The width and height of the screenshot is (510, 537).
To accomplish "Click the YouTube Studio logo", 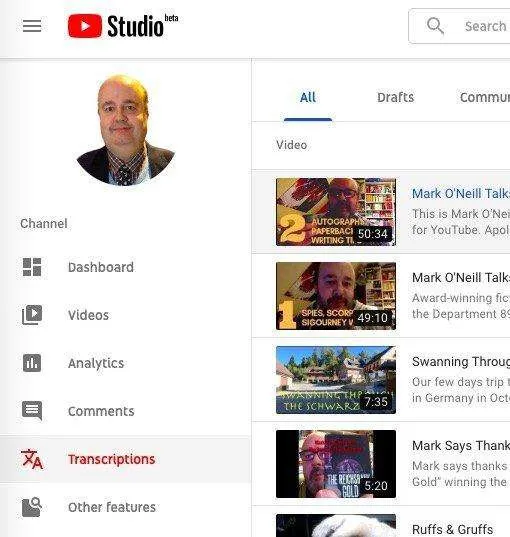I will point(123,26).
